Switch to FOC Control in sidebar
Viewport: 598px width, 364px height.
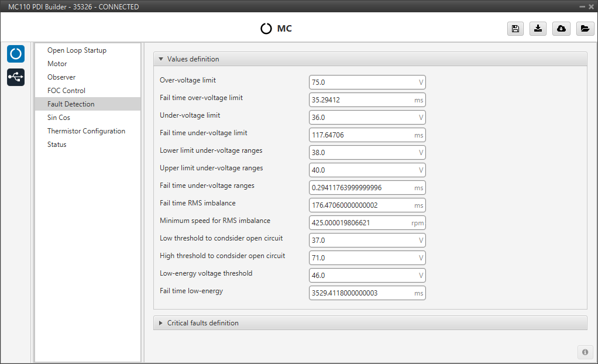point(66,91)
